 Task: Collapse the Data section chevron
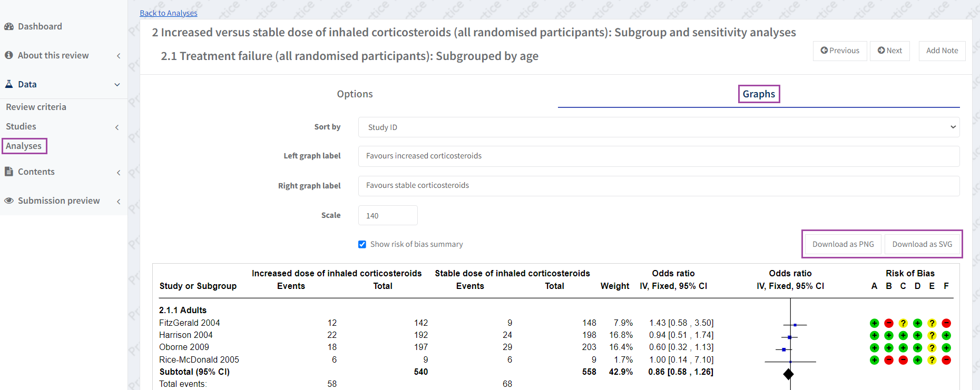pos(117,85)
